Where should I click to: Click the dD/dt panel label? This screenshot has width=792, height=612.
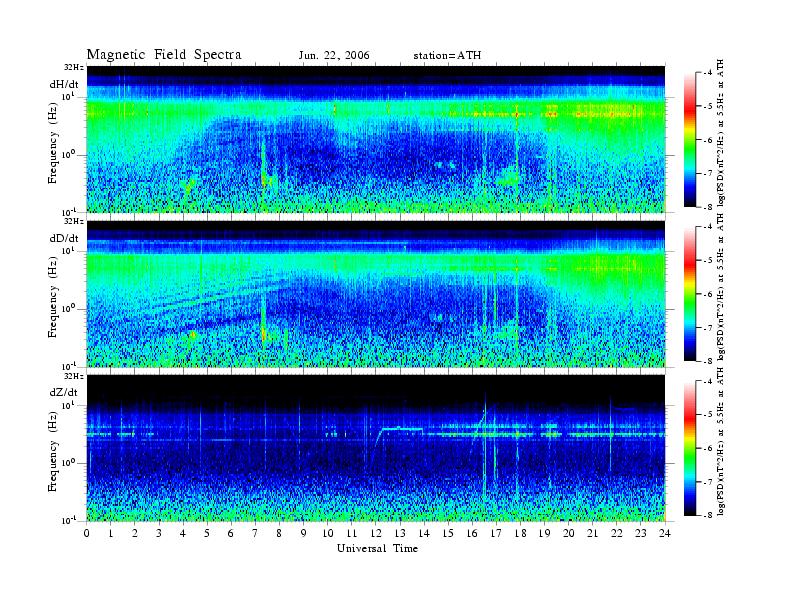tap(64, 238)
